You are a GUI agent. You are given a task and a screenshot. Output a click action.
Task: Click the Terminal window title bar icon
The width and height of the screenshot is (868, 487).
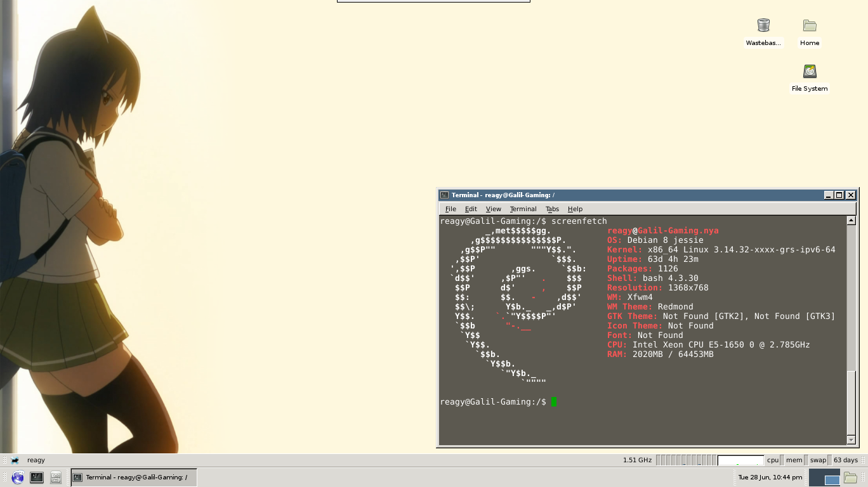click(444, 195)
